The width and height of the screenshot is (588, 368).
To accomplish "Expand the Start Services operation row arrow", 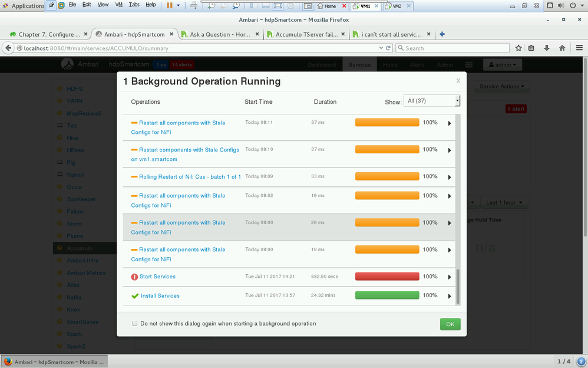I will click(x=450, y=277).
